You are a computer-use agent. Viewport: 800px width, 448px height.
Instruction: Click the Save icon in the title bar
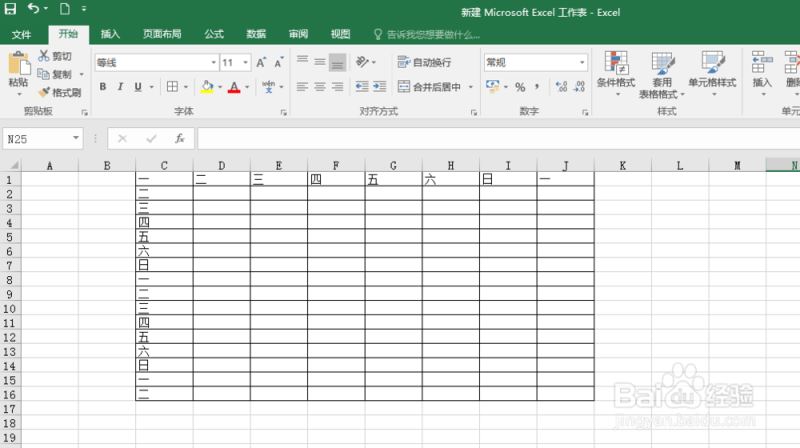tap(10, 9)
